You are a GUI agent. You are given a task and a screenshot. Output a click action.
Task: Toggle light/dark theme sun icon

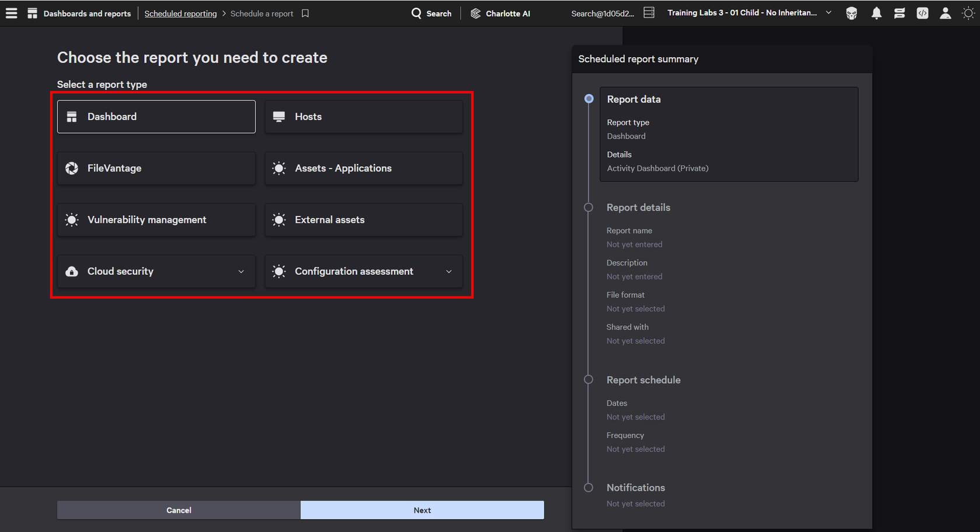pos(968,13)
